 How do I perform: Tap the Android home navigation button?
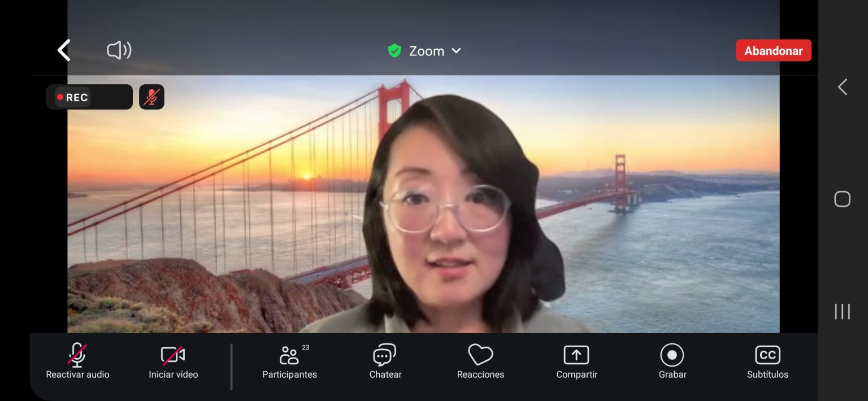(x=843, y=199)
